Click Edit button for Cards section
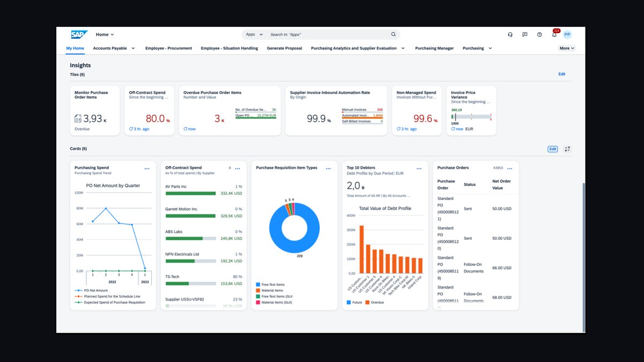This screenshot has height=362, width=644. tap(553, 149)
